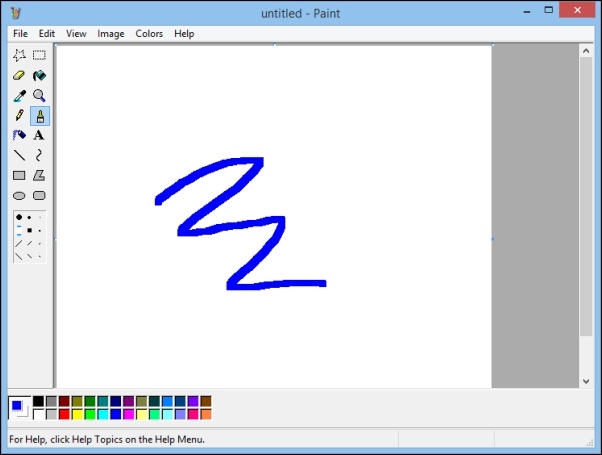Pick the teal color swatch
602x455 pixels.
[103, 401]
